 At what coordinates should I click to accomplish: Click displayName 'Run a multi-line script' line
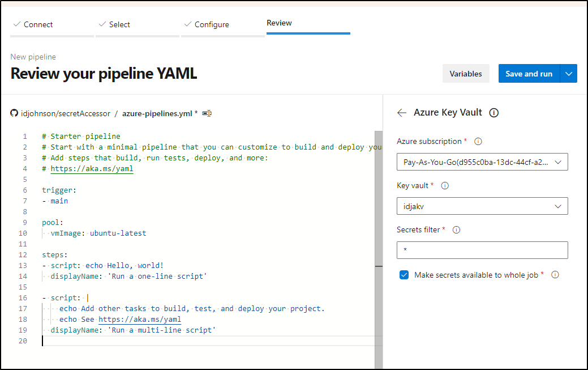(x=133, y=330)
